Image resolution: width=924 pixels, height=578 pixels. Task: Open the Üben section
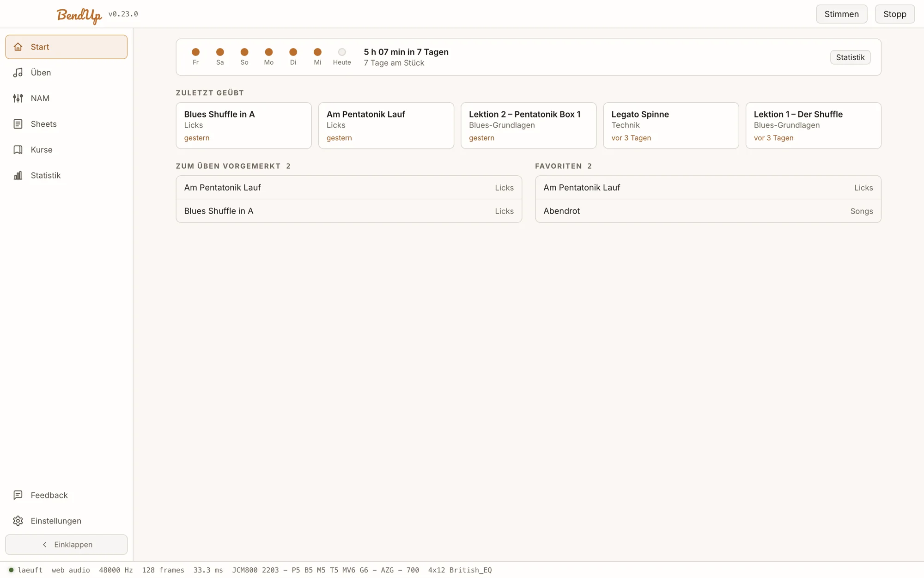coord(67,73)
